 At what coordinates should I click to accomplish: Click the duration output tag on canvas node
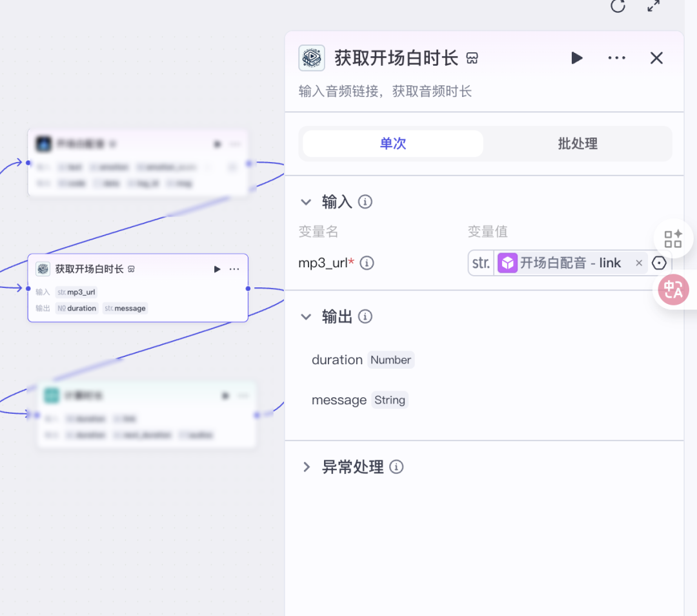(77, 308)
